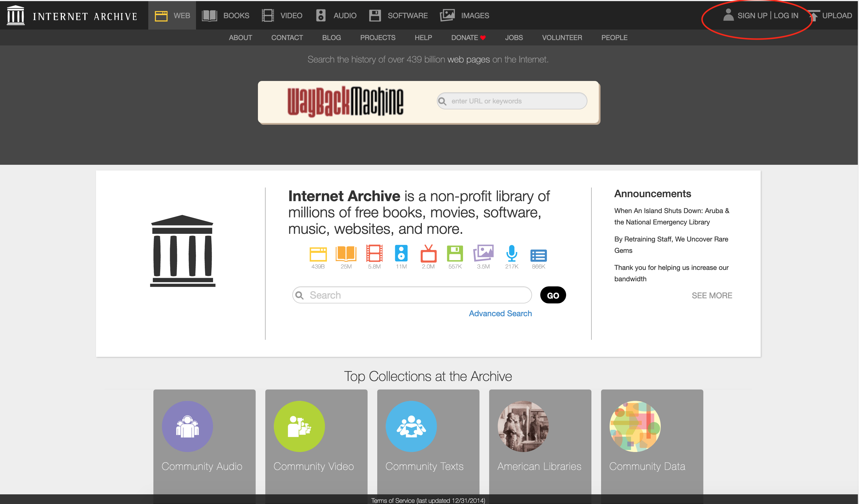Image resolution: width=859 pixels, height=504 pixels.
Task: Open the American Libraries collection
Action: click(540, 442)
